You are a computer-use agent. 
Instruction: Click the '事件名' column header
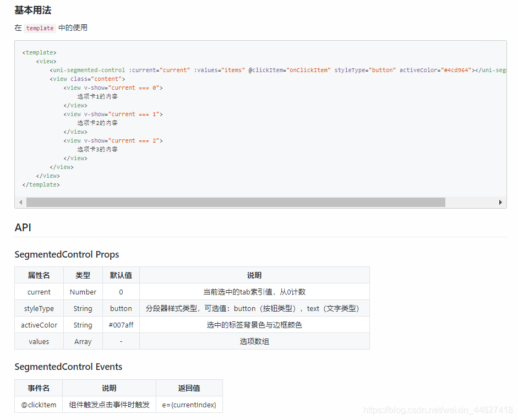click(39, 388)
